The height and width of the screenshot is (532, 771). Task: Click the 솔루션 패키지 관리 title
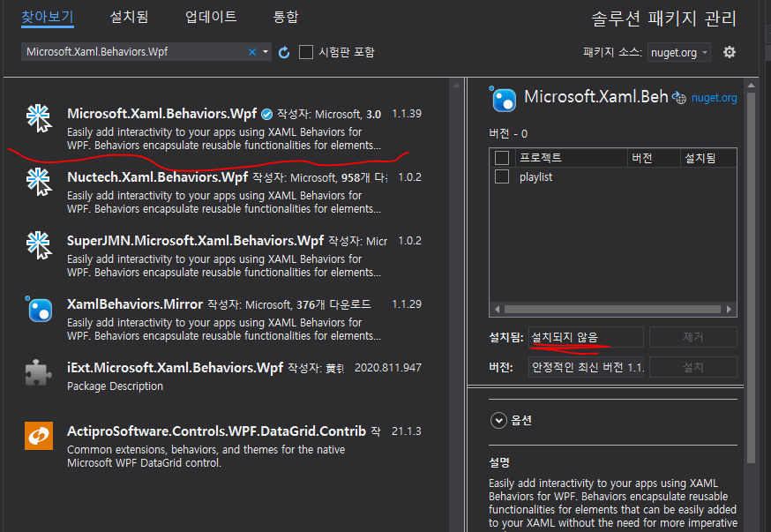[x=663, y=19]
